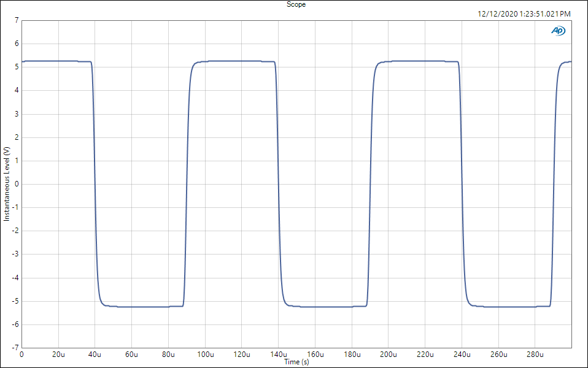
Task: Select the Instantaneous Level (V) axis label
Action: click(6, 184)
